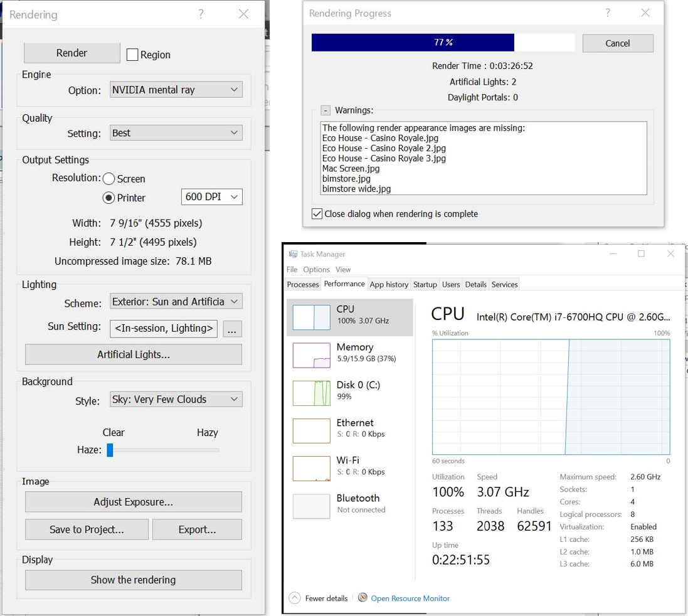The width and height of the screenshot is (688, 616).
Task: Minimize the Task Manager window
Action: (613, 253)
